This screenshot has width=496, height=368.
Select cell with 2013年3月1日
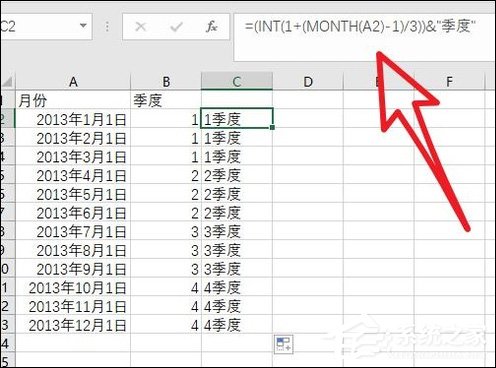click(73, 157)
